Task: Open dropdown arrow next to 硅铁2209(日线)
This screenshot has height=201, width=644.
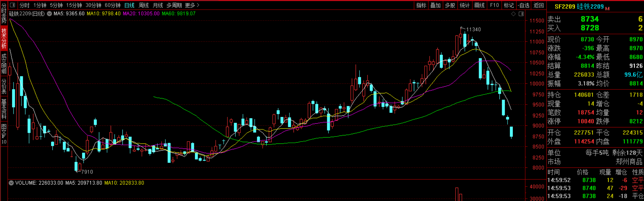Action: pyautogui.click(x=49, y=14)
